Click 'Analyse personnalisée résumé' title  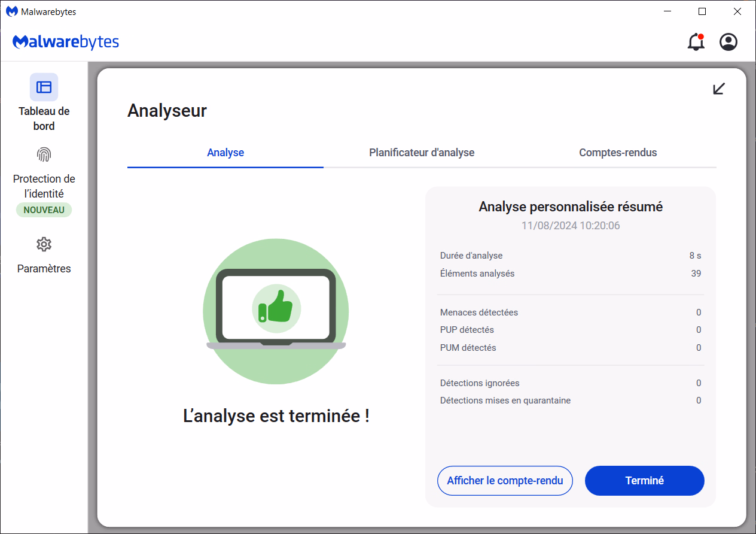[571, 207]
